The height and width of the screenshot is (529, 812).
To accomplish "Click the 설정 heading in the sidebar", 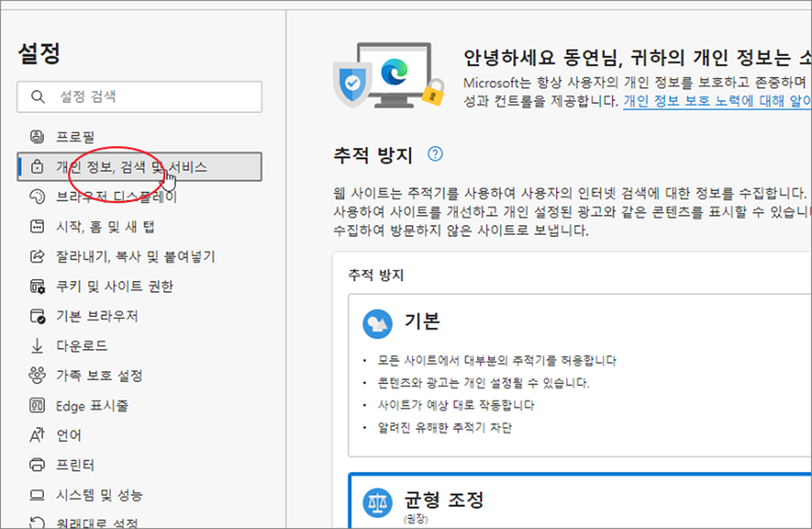I will click(39, 54).
